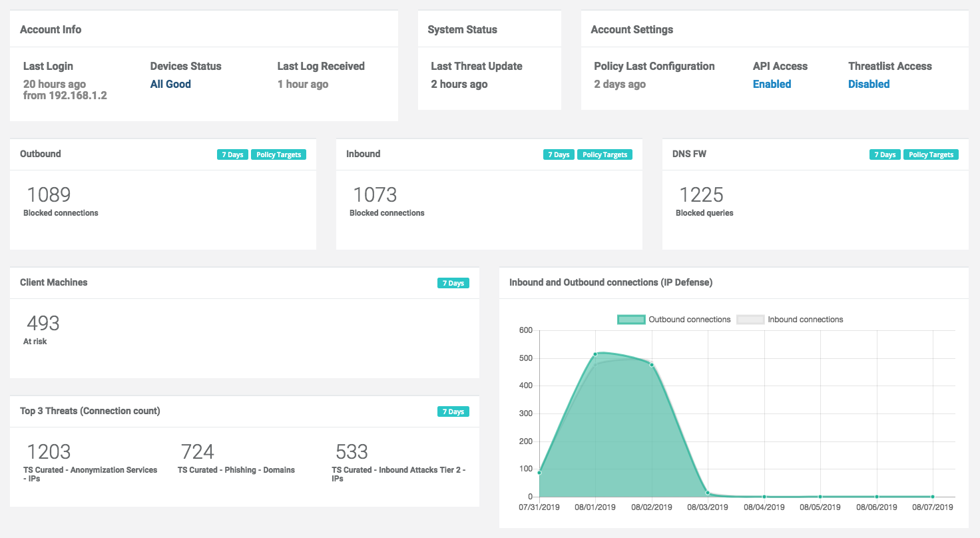Click the 7 Days badge in Client Machines
This screenshot has width=980, height=538.
coord(453,283)
